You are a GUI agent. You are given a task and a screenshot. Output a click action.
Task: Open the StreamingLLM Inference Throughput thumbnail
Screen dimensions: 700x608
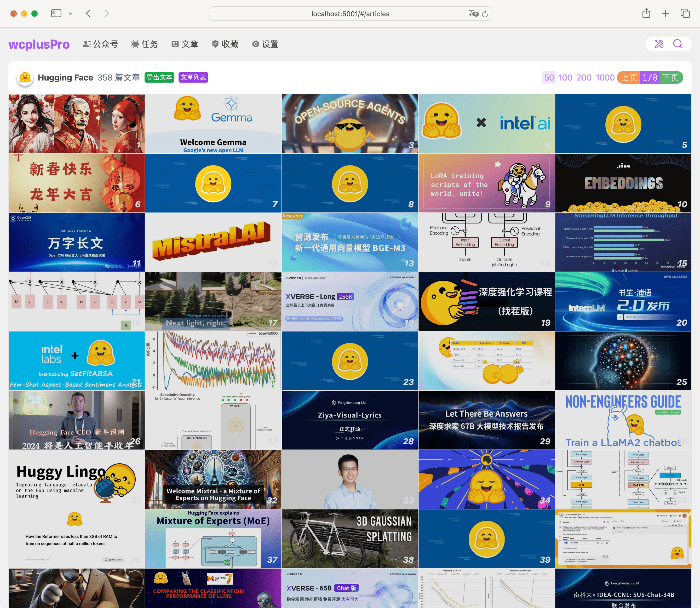623,242
